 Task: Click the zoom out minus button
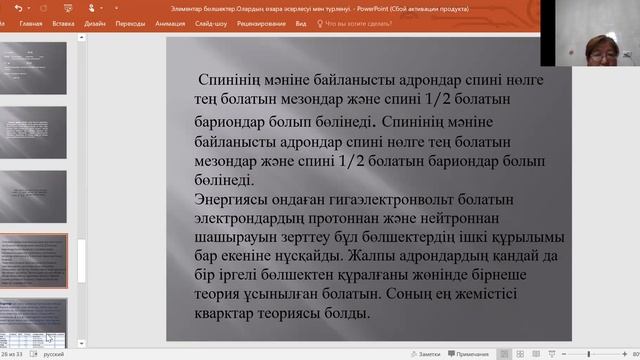click(x=564, y=354)
